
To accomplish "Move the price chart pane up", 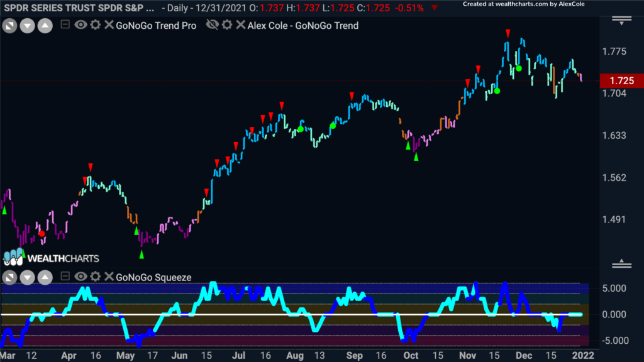I will tap(45, 26).
